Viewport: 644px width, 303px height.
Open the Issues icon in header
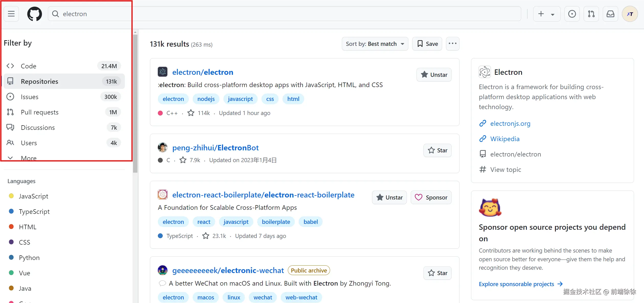pyautogui.click(x=572, y=14)
